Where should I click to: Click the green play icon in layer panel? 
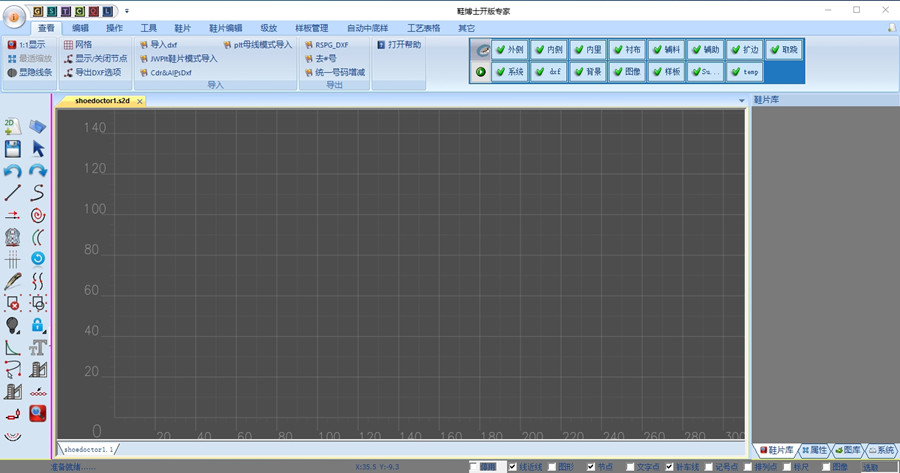pos(480,72)
